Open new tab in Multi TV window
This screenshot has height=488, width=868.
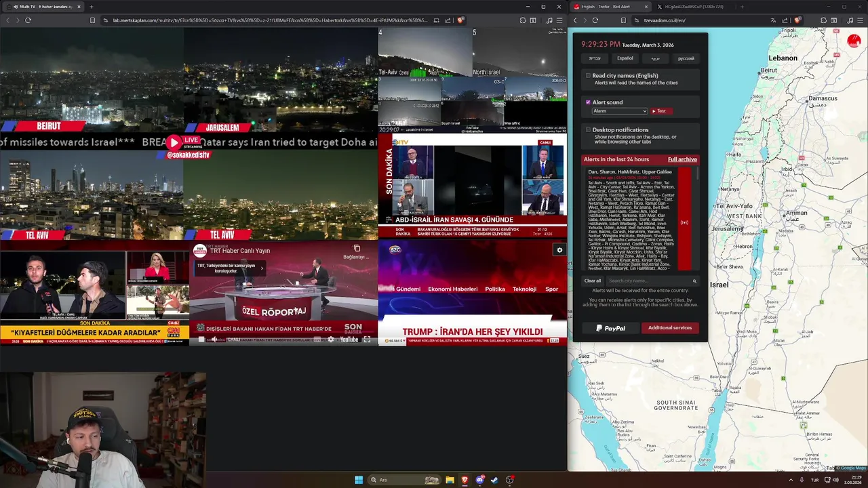(x=92, y=7)
